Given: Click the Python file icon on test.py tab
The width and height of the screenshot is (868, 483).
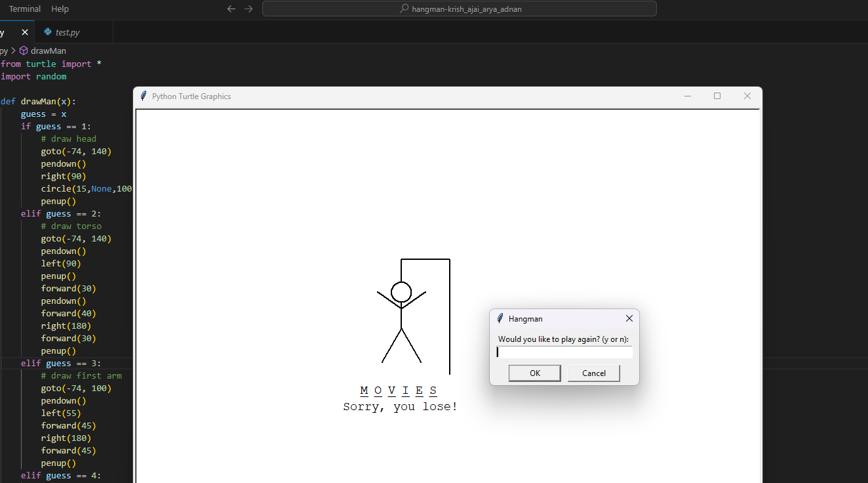Looking at the screenshot, I should 48,32.
